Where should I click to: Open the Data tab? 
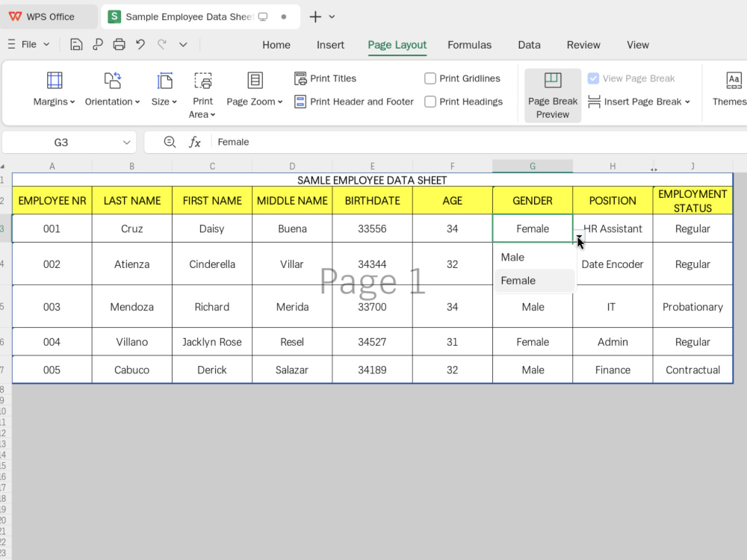pos(530,45)
